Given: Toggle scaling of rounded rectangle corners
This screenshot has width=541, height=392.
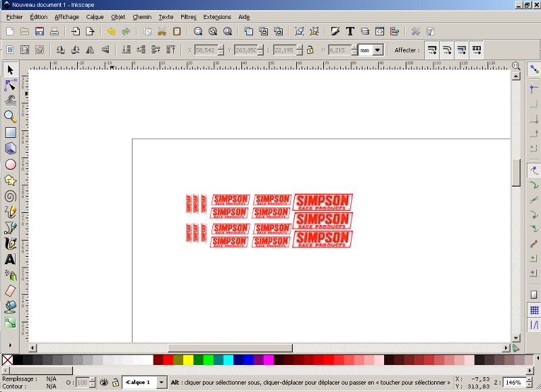Looking at the screenshot, I should [446, 50].
